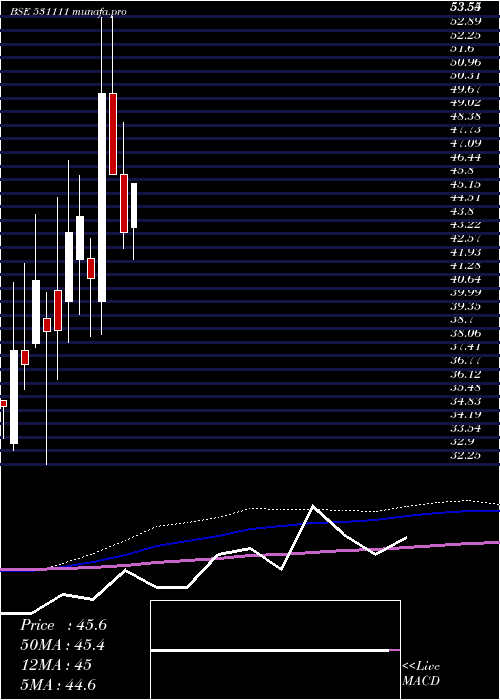Click the 45.15 price axis label

[x=466, y=184]
